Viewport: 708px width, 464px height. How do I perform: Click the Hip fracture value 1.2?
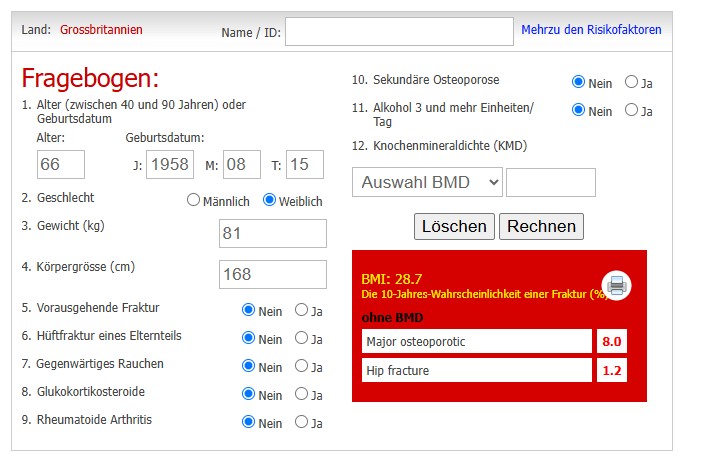point(612,371)
